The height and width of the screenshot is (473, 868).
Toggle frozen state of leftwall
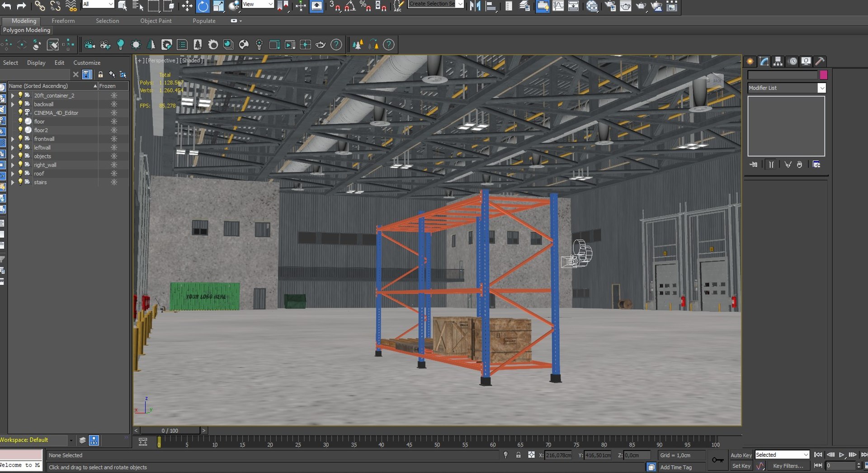pos(114,147)
